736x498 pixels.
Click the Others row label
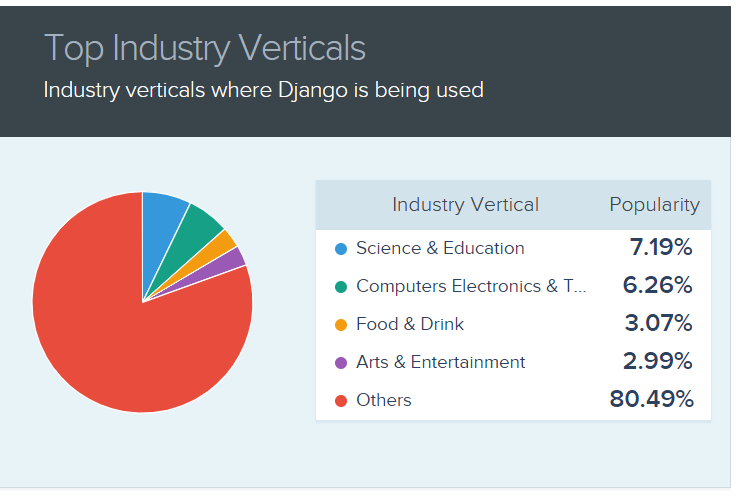[x=383, y=400]
